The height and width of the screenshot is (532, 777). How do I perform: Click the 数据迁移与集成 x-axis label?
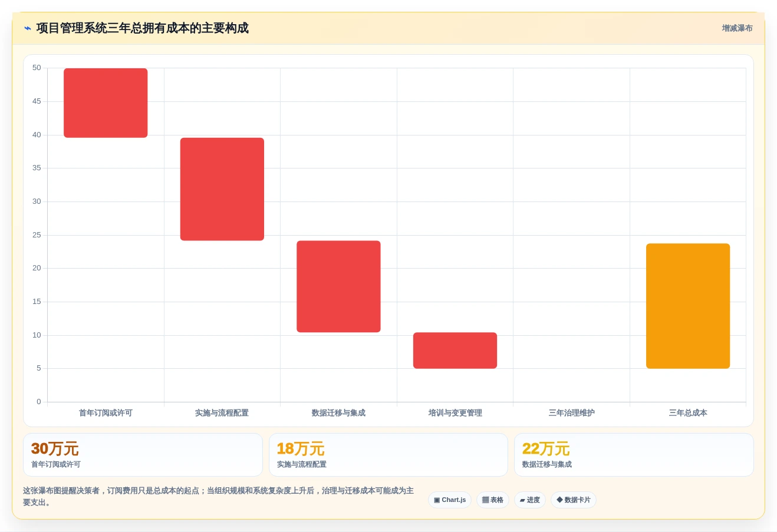coord(338,413)
